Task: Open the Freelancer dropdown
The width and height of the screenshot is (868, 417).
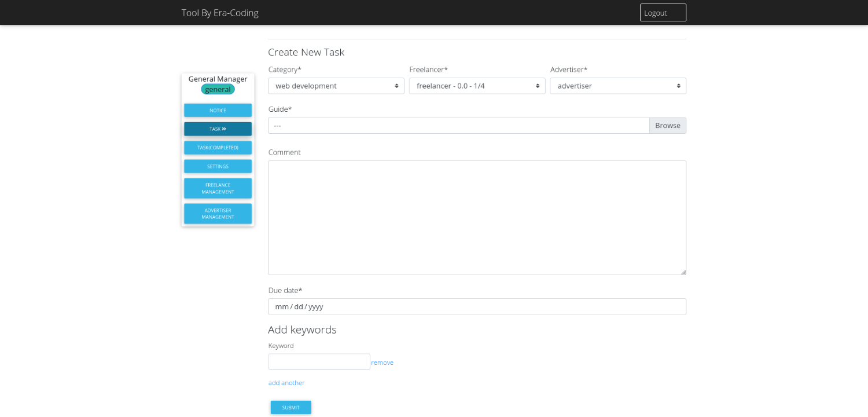Action: coord(477,86)
